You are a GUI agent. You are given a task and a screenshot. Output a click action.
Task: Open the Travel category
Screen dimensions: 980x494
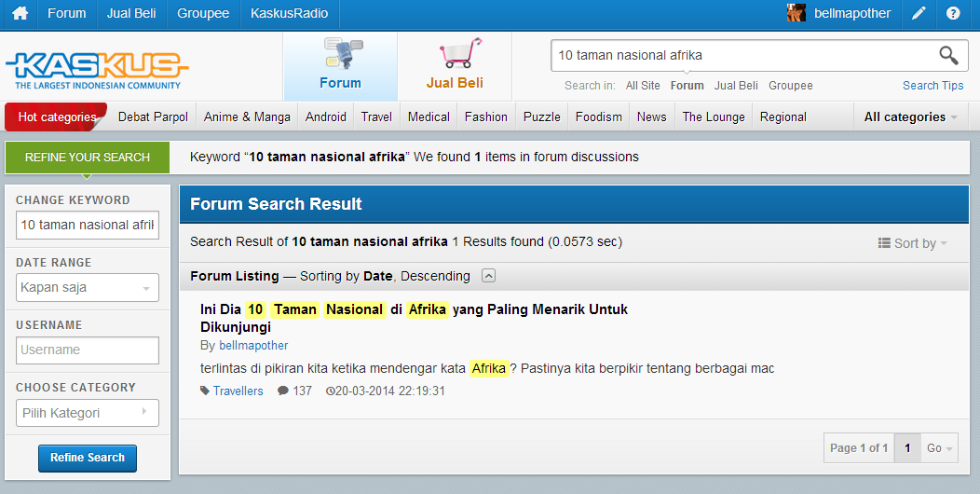pyautogui.click(x=376, y=117)
